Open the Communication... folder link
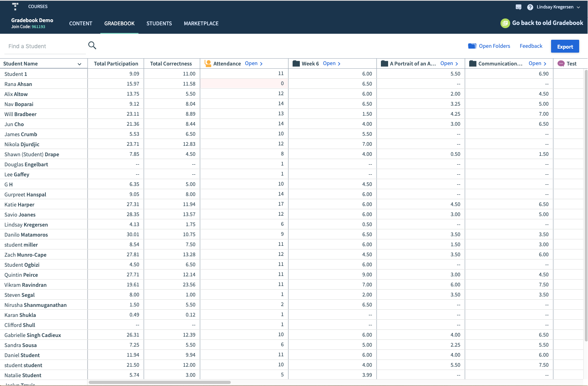588x386 pixels. (537, 63)
